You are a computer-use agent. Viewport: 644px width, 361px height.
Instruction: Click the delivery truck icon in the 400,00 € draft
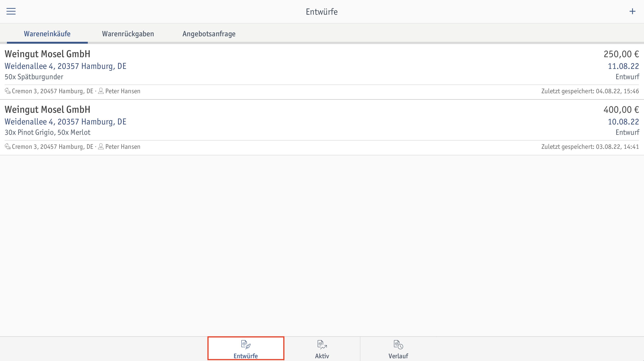coord(8,147)
